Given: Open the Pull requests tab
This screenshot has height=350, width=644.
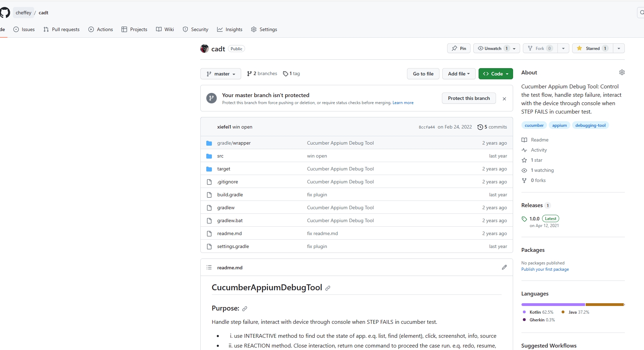Looking at the screenshot, I should click(61, 29).
